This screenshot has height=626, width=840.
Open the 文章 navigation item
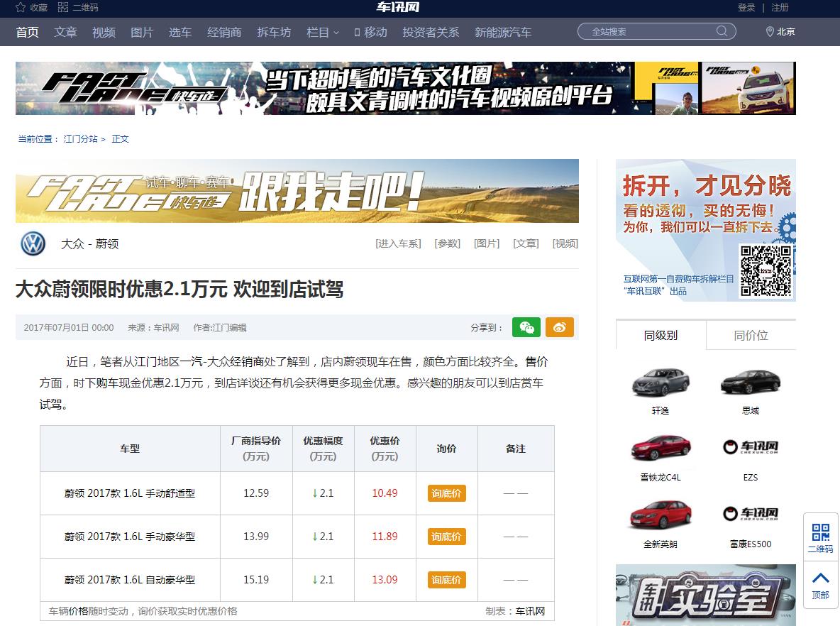(65, 32)
